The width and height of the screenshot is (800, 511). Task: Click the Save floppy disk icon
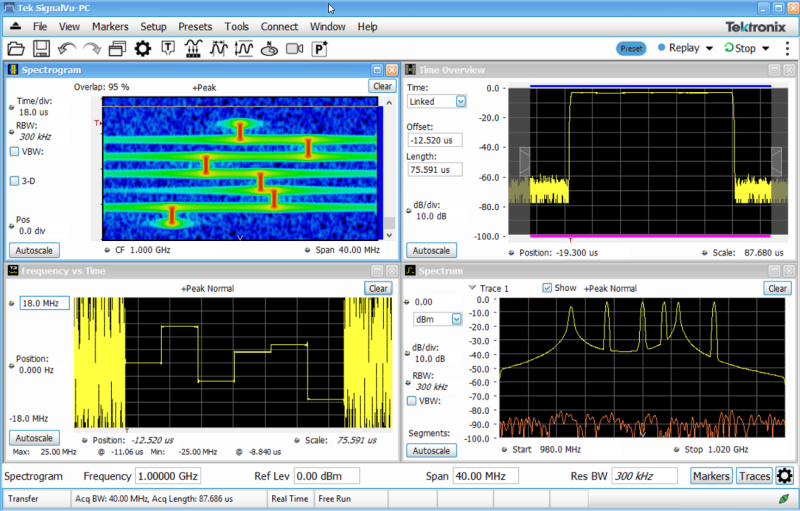pos(41,48)
